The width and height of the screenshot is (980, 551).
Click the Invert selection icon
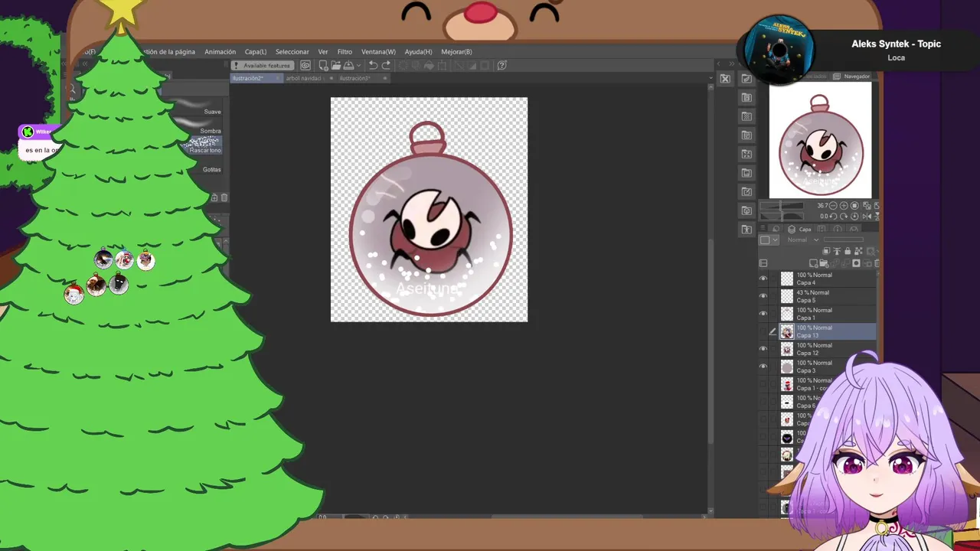[x=472, y=65]
